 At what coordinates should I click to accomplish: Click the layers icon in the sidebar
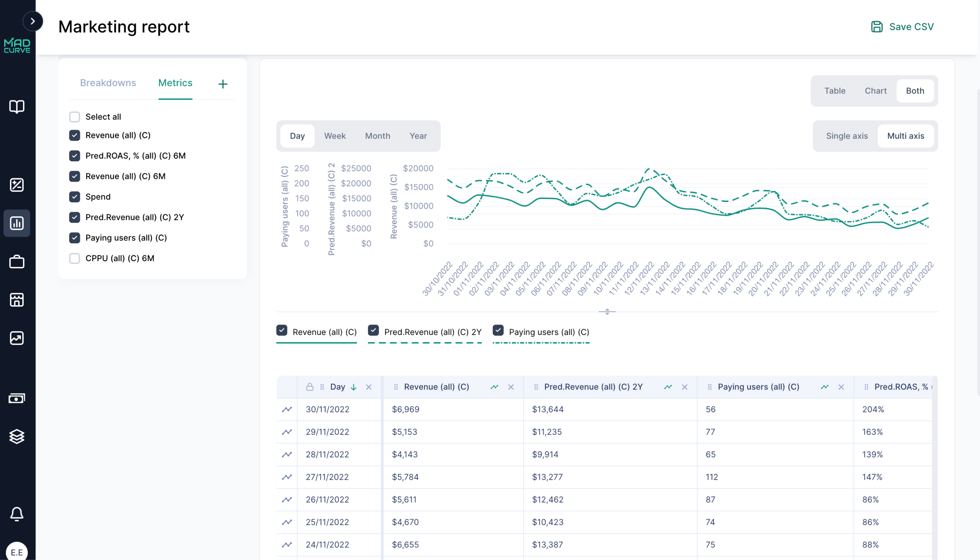pos(17,436)
